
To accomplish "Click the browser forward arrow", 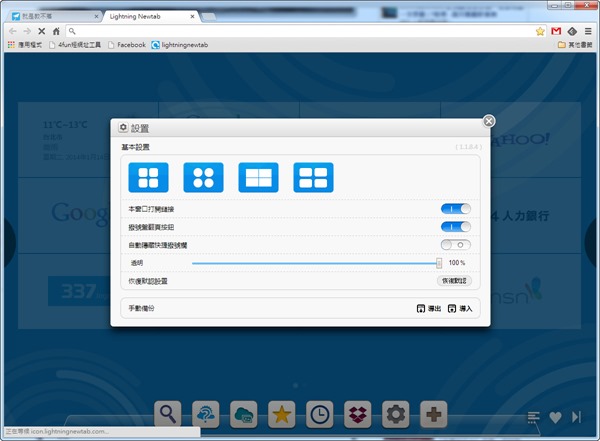I will pos(27,31).
